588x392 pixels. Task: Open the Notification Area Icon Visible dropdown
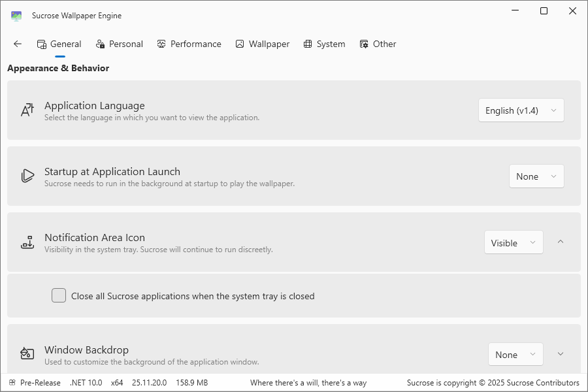pyautogui.click(x=513, y=242)
